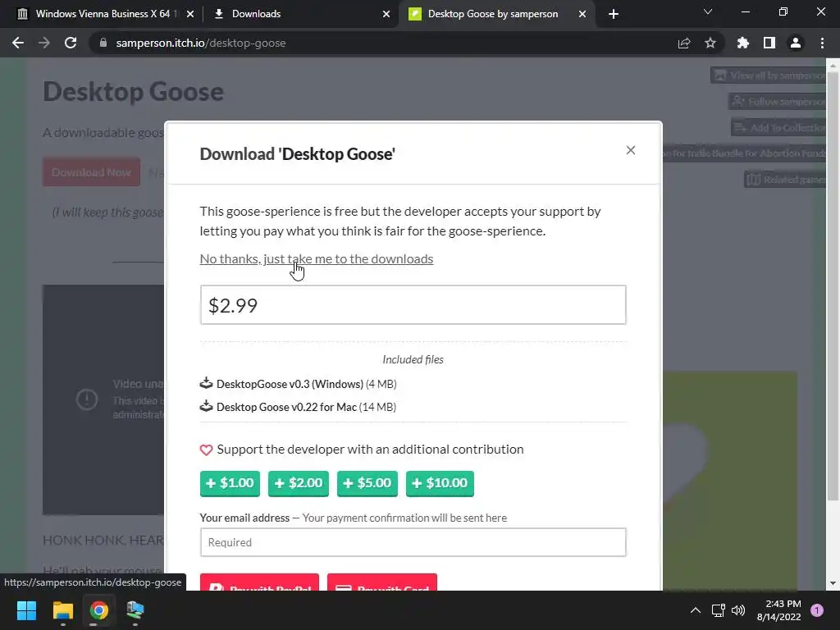840x630 pixels.
Task: Open network status tray icon
Action: click(718, 610)
